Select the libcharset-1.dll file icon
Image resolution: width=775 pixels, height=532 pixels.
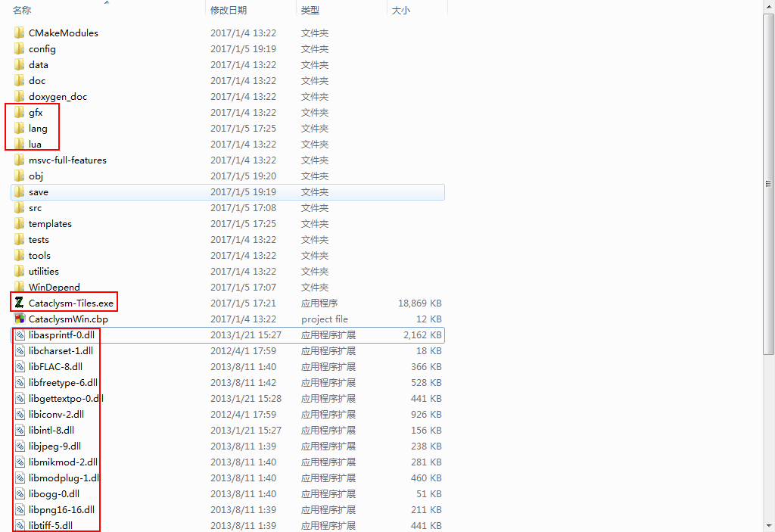(19, 350)
